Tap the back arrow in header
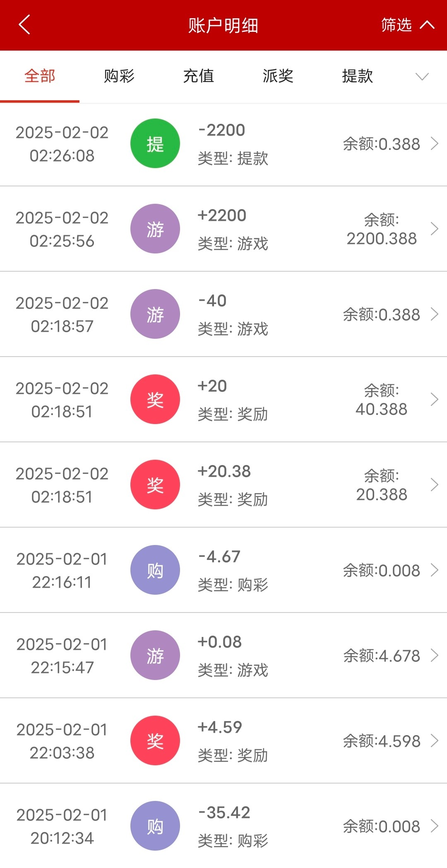This screenshot has width=447, height=868. (x=25, y=25)
